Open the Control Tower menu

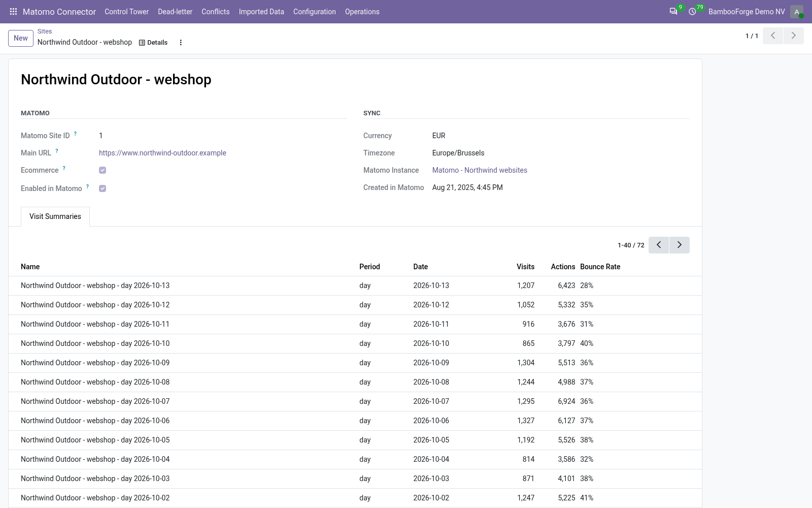click(127, 12)
